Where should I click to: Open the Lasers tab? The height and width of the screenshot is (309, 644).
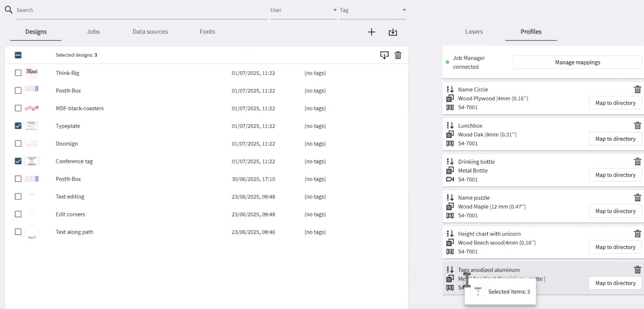[474, 32]
